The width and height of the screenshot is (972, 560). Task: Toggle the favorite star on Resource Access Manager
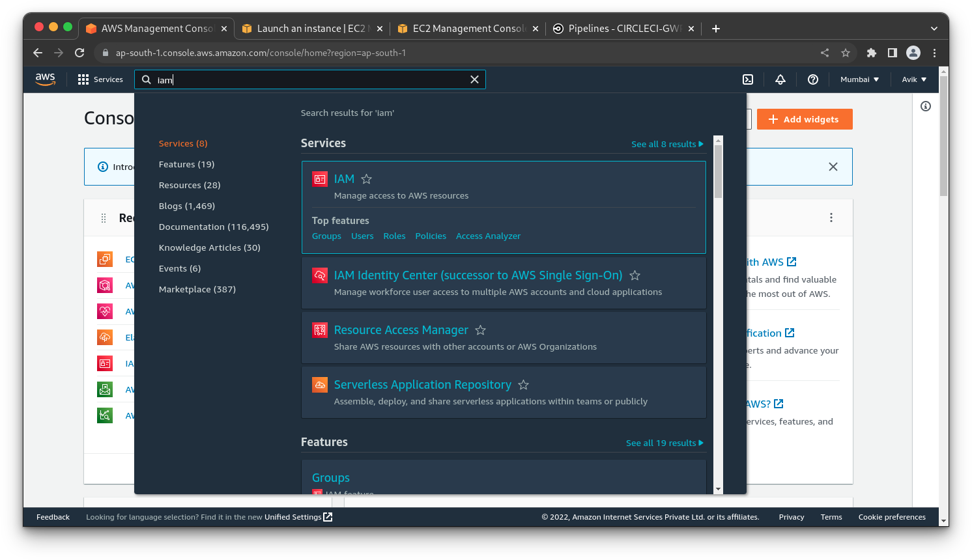pos(480,330)
